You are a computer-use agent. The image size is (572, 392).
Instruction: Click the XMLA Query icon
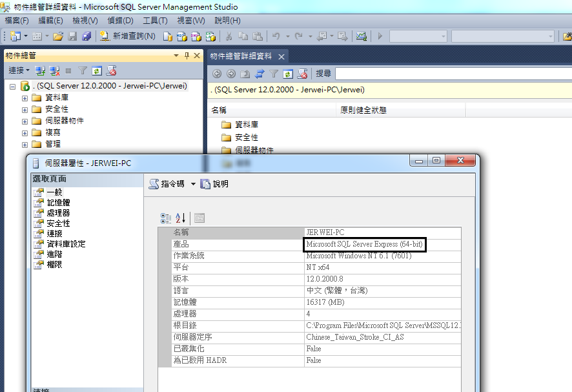[210, 36]
